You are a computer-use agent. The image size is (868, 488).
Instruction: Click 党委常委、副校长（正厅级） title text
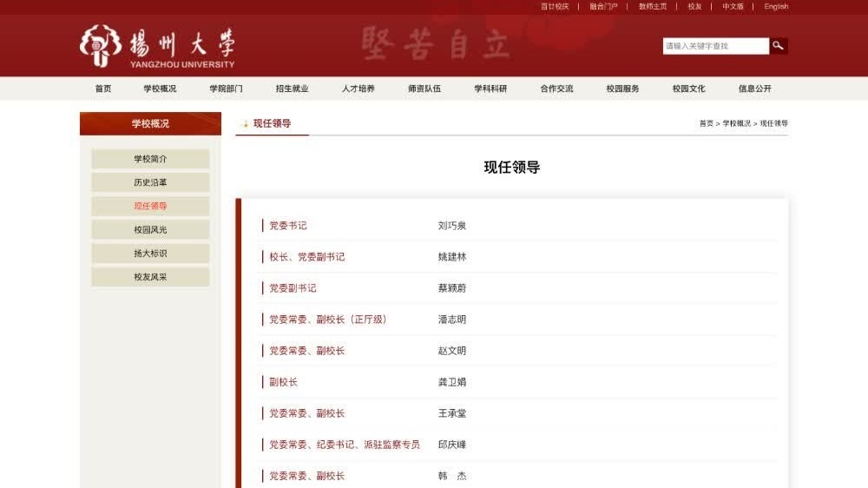click(x=328, y=320)
